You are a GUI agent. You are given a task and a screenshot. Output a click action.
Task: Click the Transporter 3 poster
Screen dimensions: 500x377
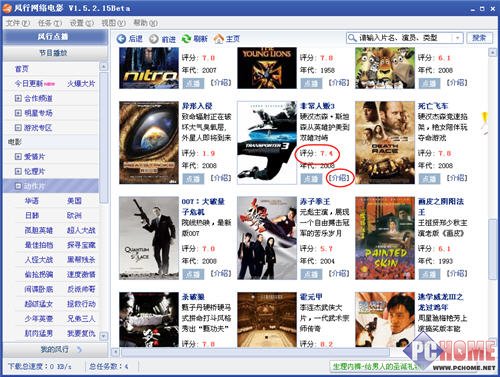click(267, 143)
